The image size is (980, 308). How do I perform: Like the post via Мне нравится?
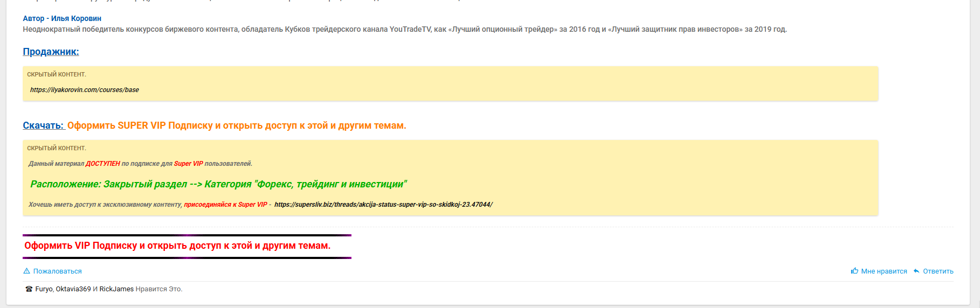coord(884,271)
